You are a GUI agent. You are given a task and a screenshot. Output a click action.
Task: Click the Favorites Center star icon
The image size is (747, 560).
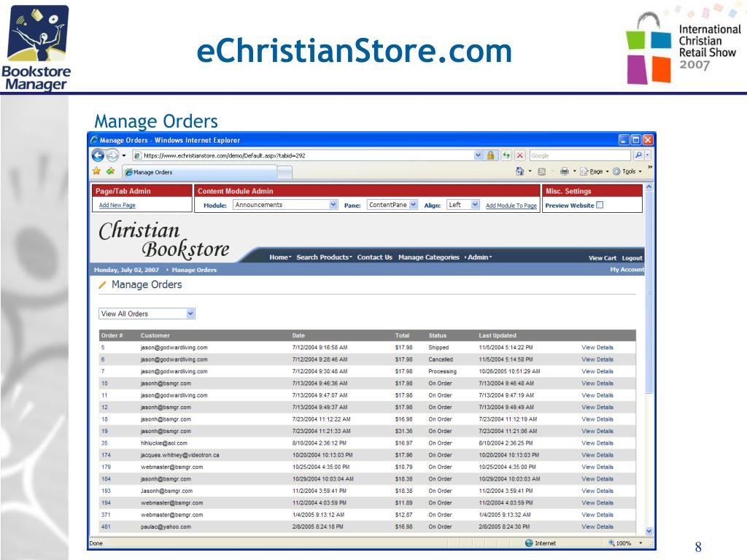97,171
